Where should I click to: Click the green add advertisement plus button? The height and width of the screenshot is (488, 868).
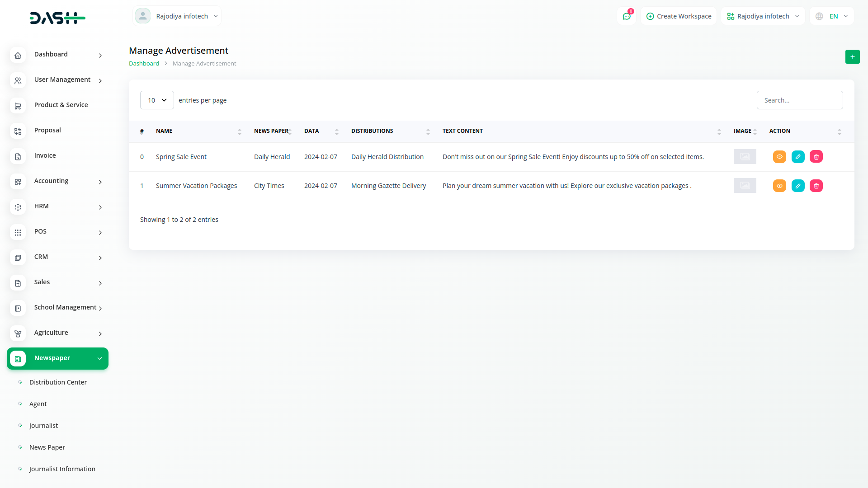852,56
